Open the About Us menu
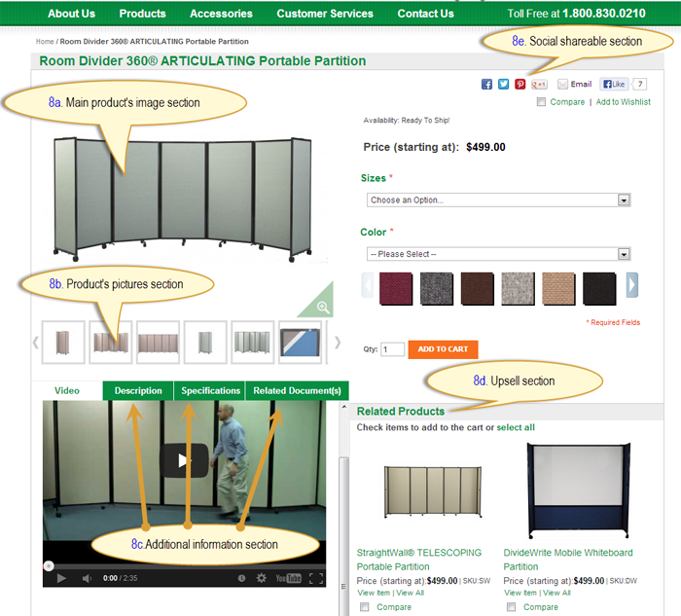Screen dimensions: 681x616 click(71, 14)
